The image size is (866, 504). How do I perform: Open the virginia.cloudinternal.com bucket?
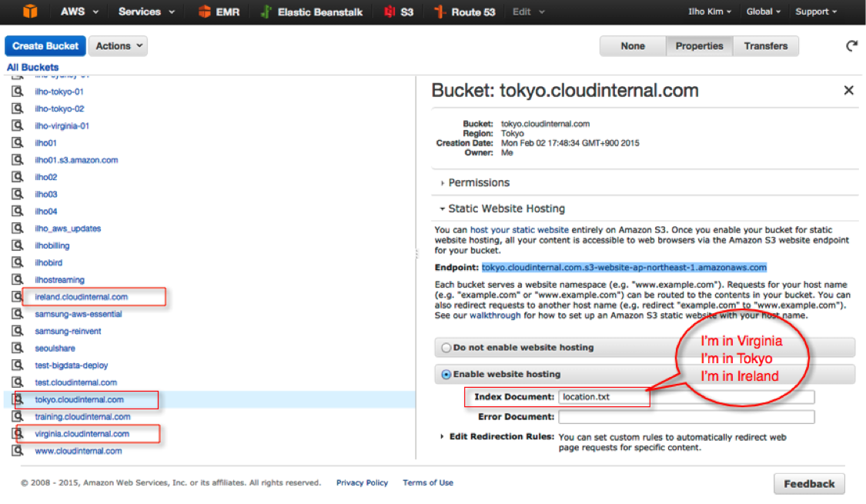click(x=82, y=433)
